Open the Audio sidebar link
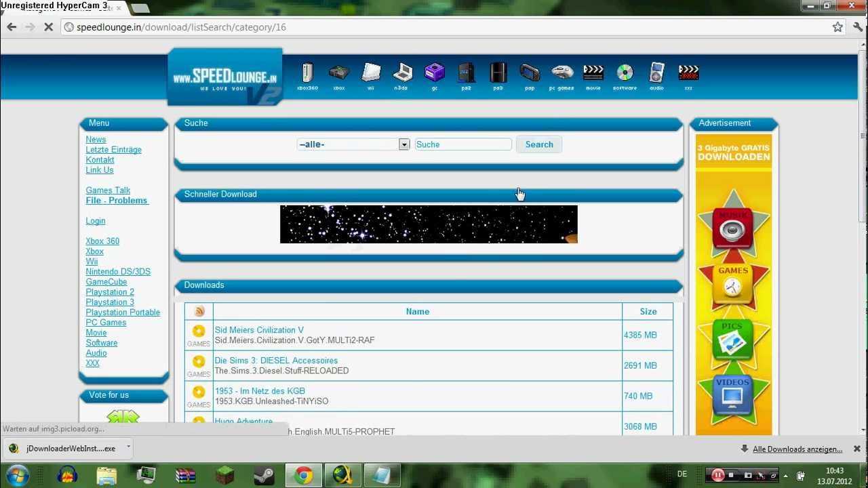This screenshot has width=868, height=488. pos(96,353)
